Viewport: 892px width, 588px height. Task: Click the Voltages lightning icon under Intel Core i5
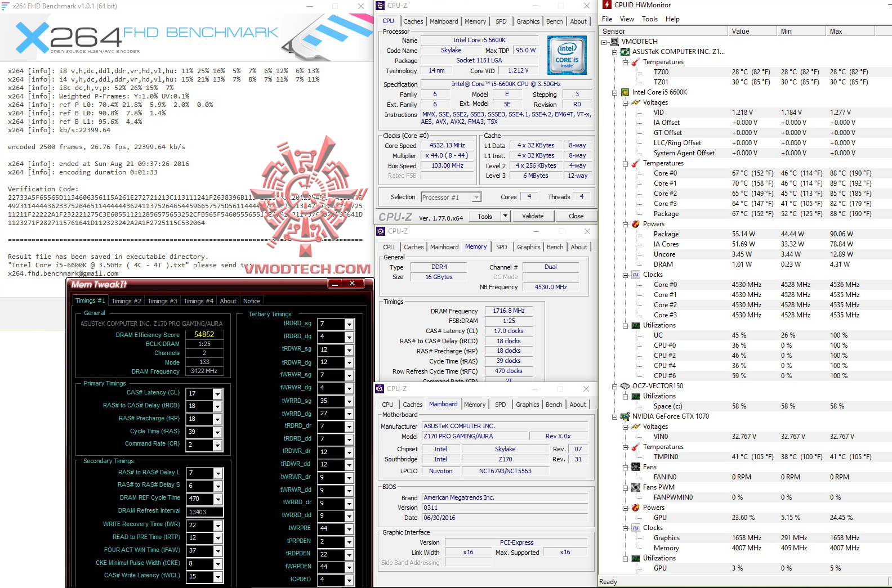point(636,102)
